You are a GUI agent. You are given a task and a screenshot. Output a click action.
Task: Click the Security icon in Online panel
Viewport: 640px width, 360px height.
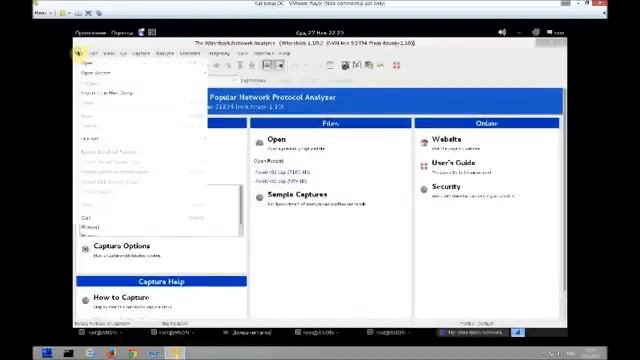(424, 189)
